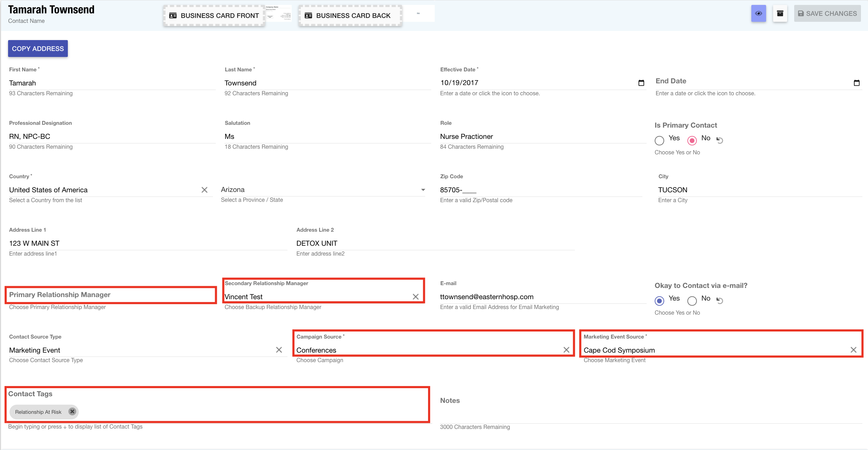The height and width of the screenshot is (450, 868).
Task: Expand the Arizona state dropdown
Action: click(x=423, y=190)
